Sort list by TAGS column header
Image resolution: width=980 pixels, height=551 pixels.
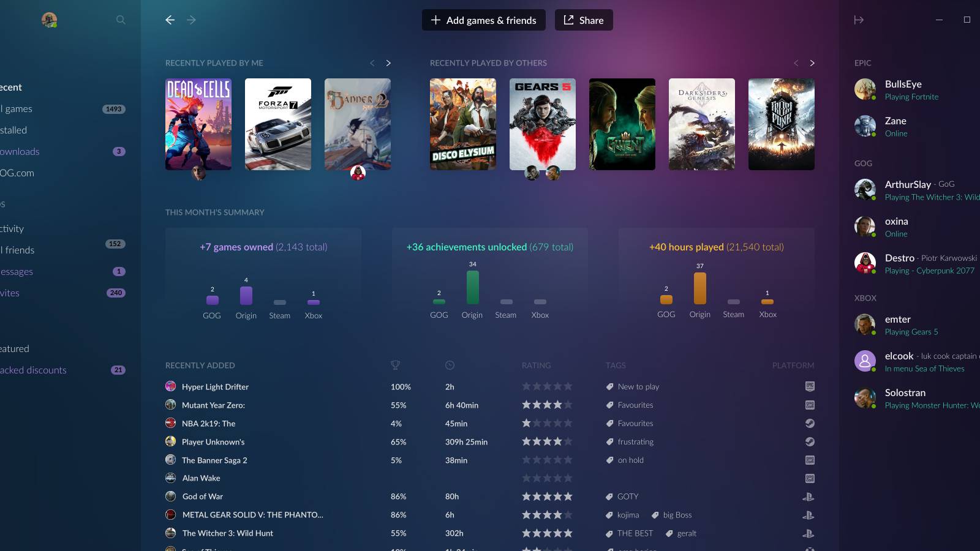[616, 365]
